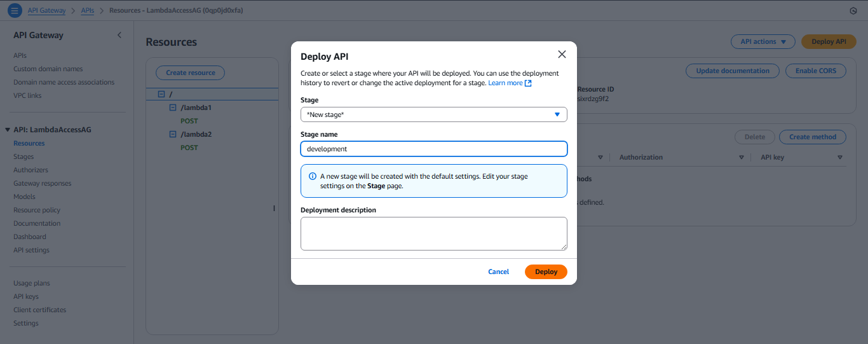Click the disabled Delete button

[754, 137]
